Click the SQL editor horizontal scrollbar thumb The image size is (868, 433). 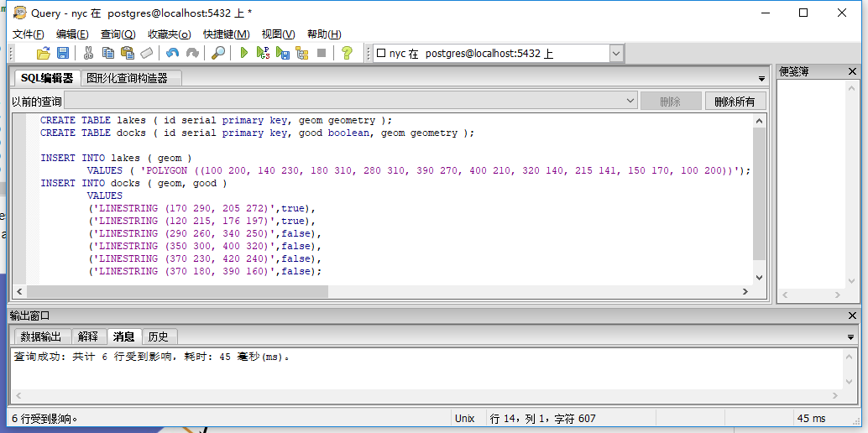tap(177, 291)
